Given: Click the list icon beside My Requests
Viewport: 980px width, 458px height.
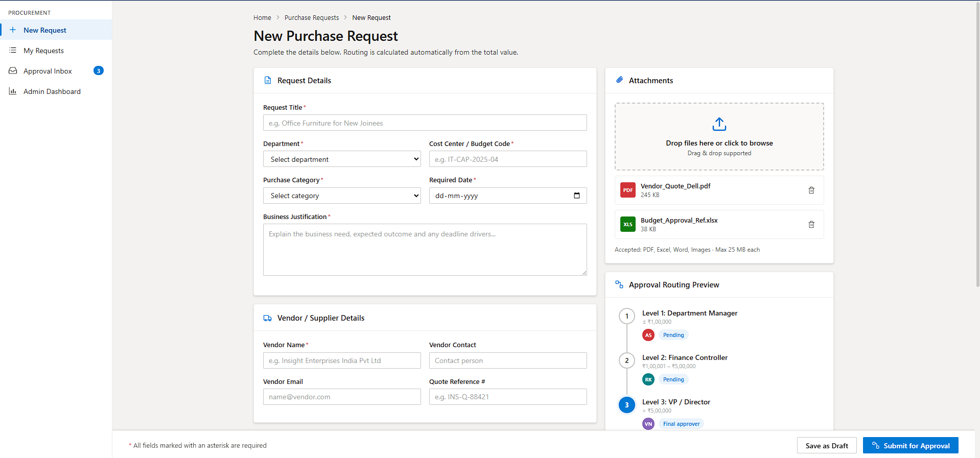Looking at the screenshot, I should tap(13, 50).
